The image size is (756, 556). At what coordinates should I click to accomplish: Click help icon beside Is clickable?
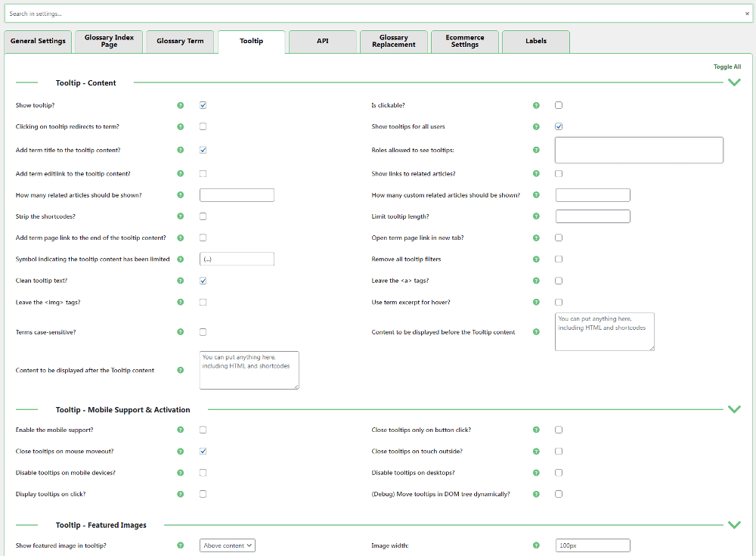536,105
